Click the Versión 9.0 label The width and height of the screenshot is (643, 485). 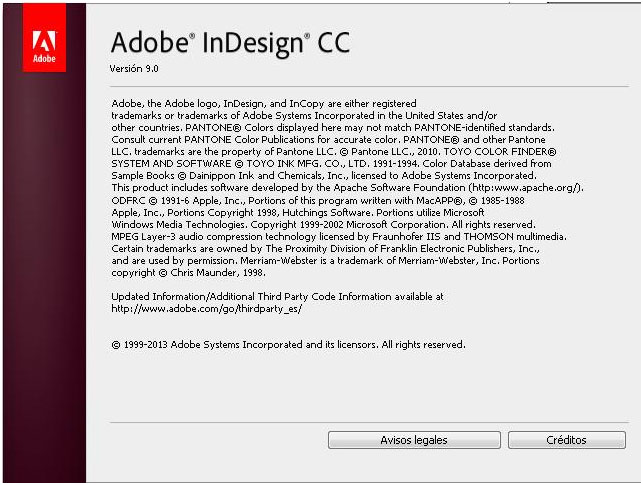[x=134, y=68]
